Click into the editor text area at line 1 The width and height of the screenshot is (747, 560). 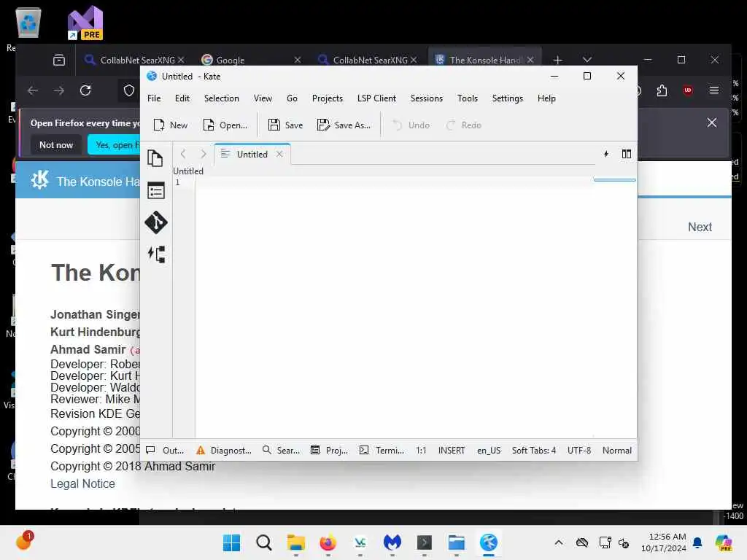393,182
